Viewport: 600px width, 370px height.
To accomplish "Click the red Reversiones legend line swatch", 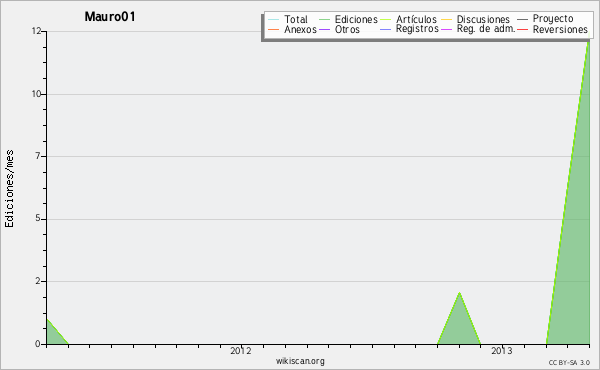I will coord(522,29).
